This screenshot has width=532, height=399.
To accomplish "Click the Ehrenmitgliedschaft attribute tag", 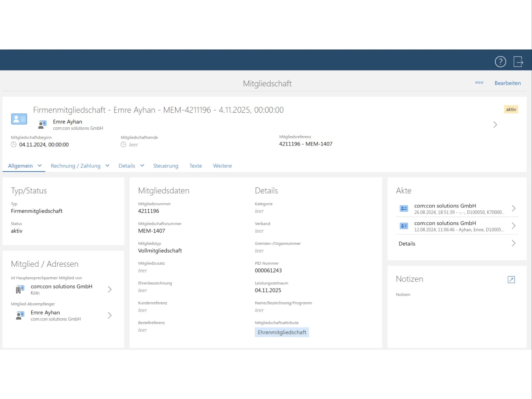I will [x=282, y=332].
